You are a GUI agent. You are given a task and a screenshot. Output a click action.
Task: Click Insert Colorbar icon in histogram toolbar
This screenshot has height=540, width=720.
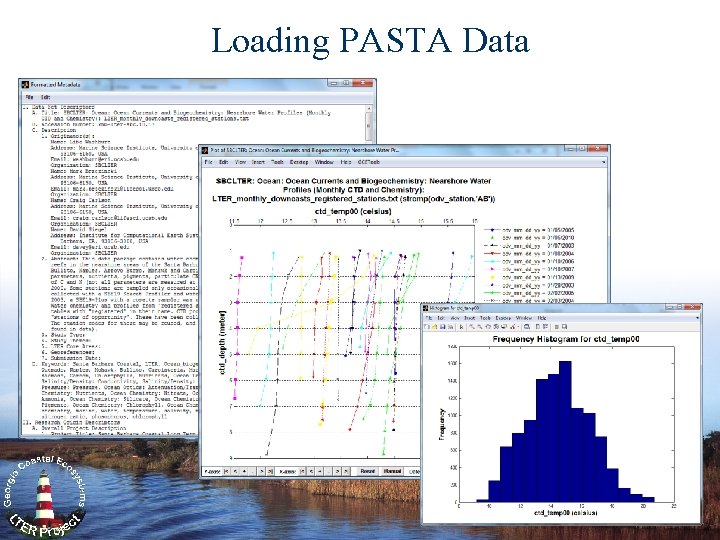(x=538, y=327)
